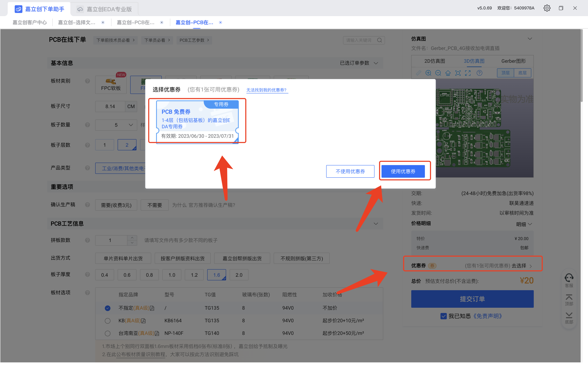Select the 不指定(真A级) radio button
Screen dimensions: 588x368
point(107,308)
